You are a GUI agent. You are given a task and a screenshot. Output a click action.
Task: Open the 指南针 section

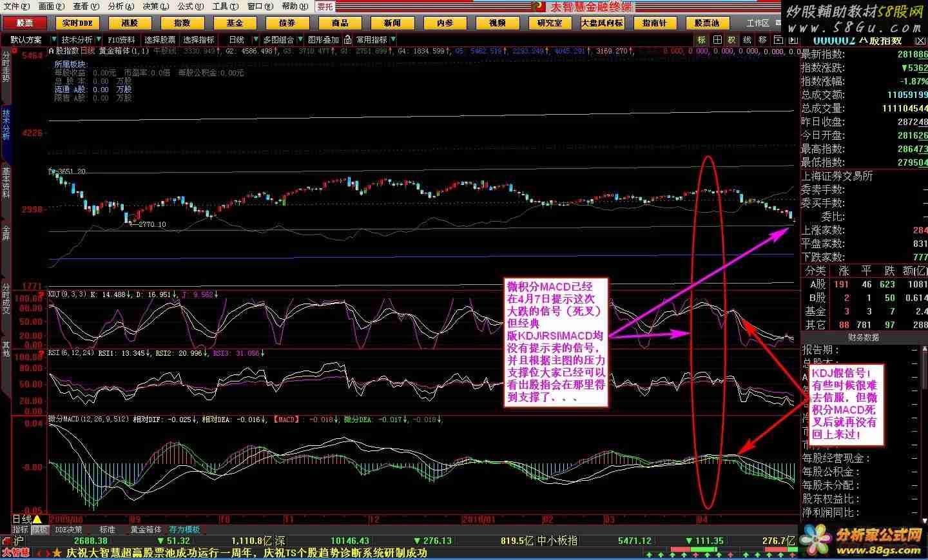coord(655,23)
